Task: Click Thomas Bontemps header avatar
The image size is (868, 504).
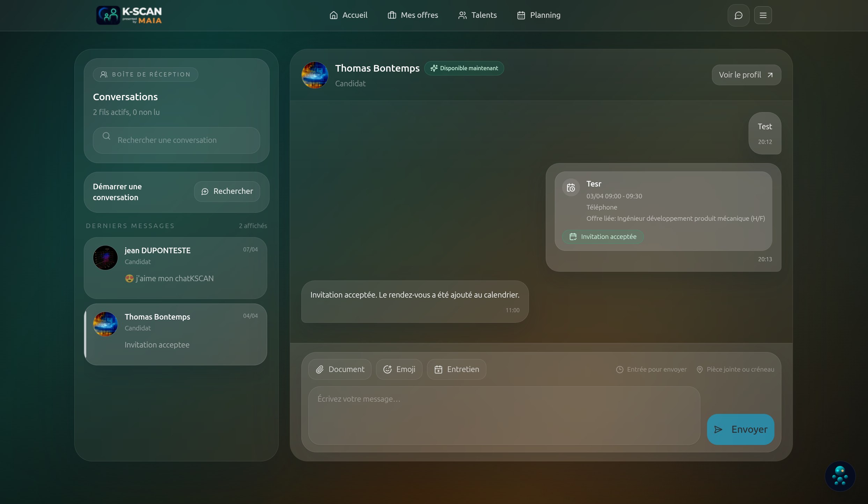Action: (315, 75)
